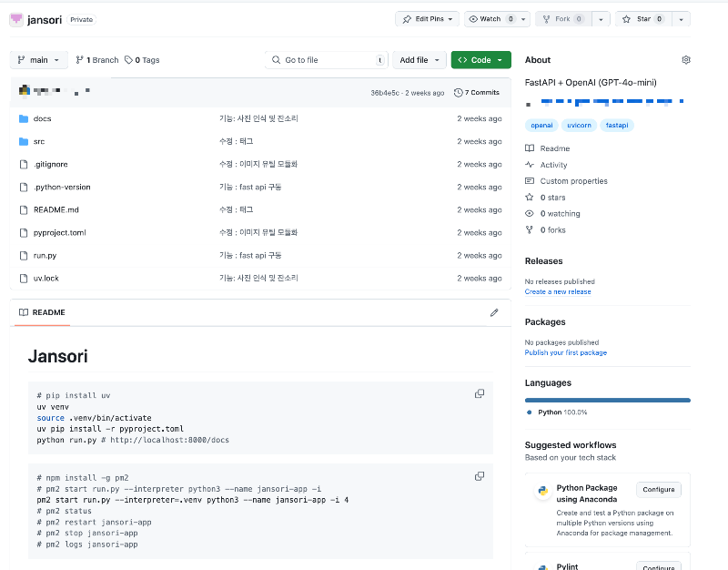Click 0 stars text in About

click(x=552, y=197)
